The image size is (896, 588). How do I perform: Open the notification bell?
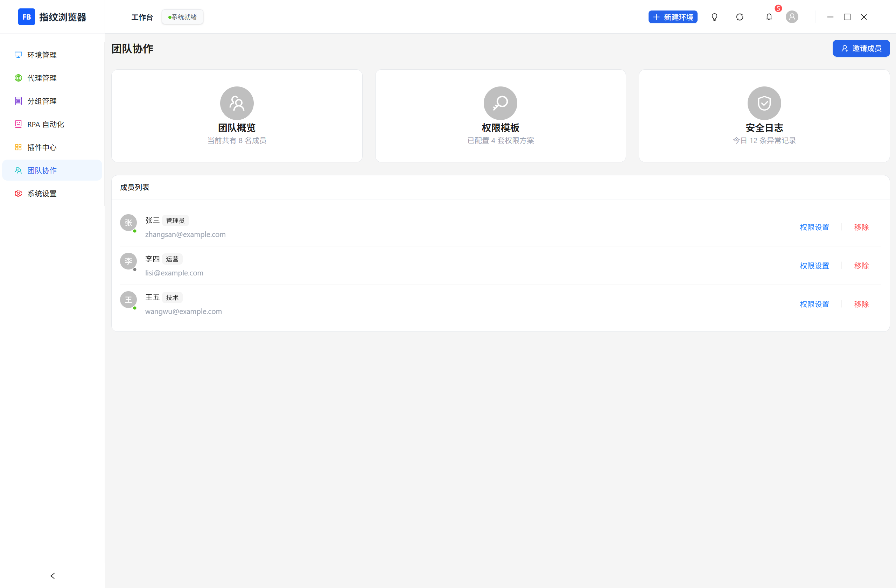tap(769, 17)
